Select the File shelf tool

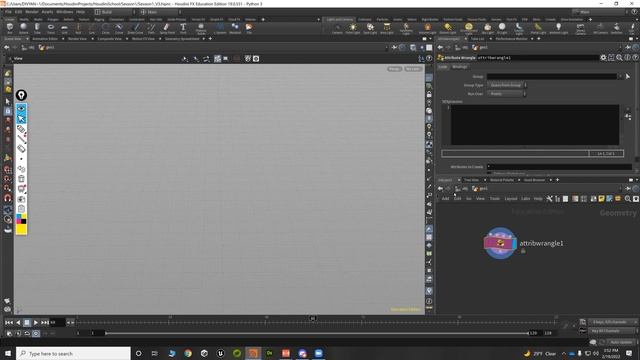tap(249, 28)
